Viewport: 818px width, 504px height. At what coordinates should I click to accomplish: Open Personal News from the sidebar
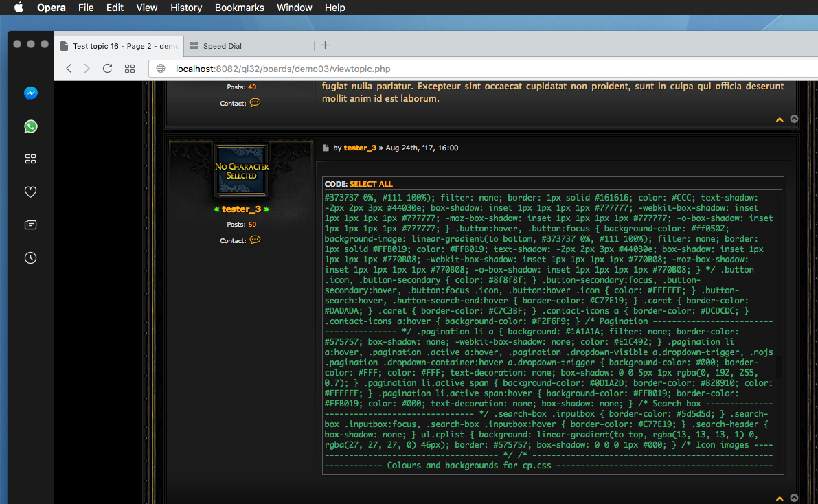click(x=30, y=225)
